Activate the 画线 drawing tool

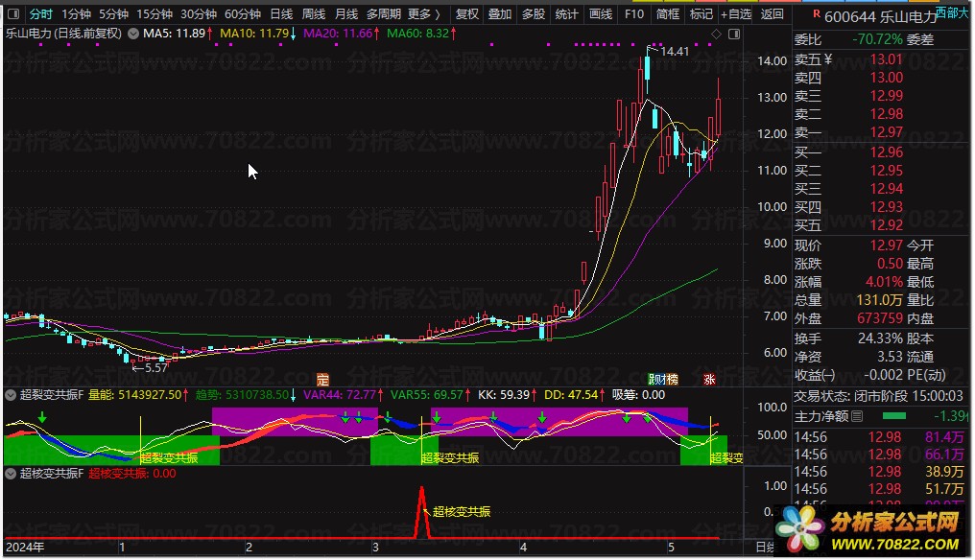[x=601, y=13]
